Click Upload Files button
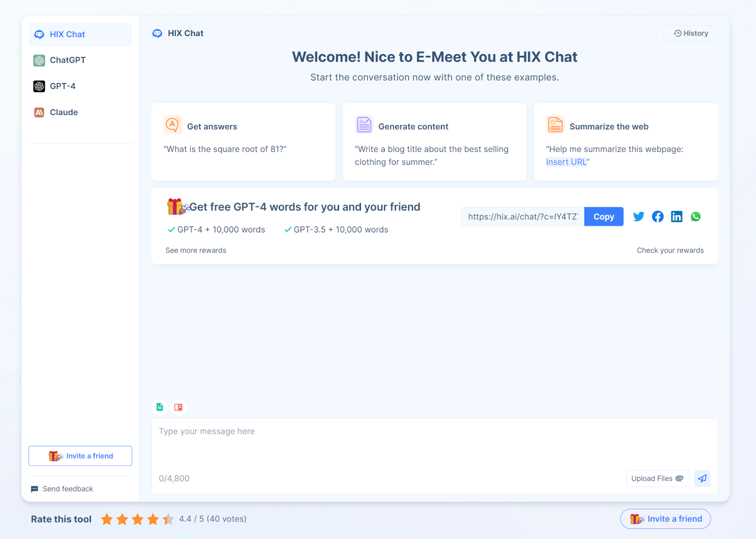Viewport: 756px width, 539px height. 658,479
